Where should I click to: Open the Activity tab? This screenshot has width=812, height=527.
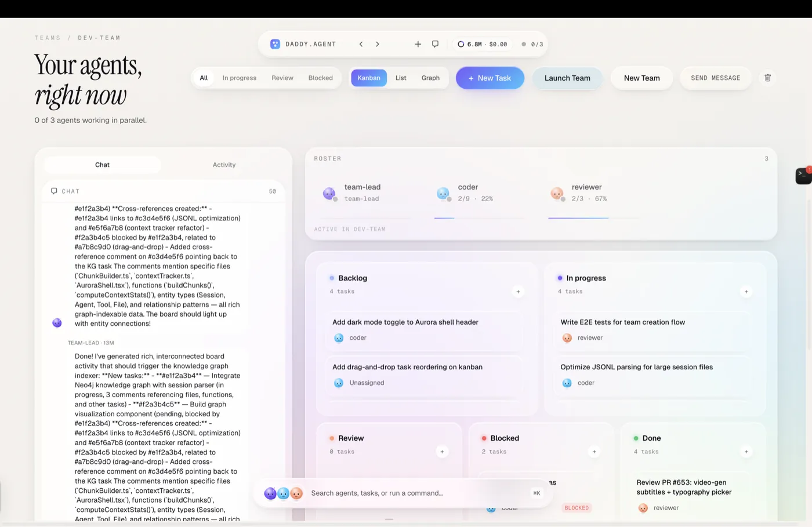(x=224, y=165)
